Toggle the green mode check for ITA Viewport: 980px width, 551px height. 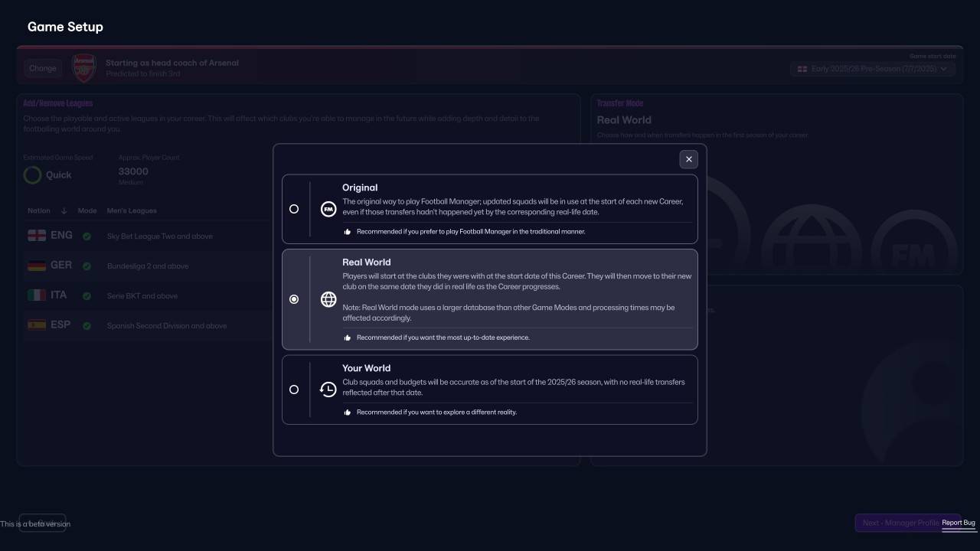(87, 296)
